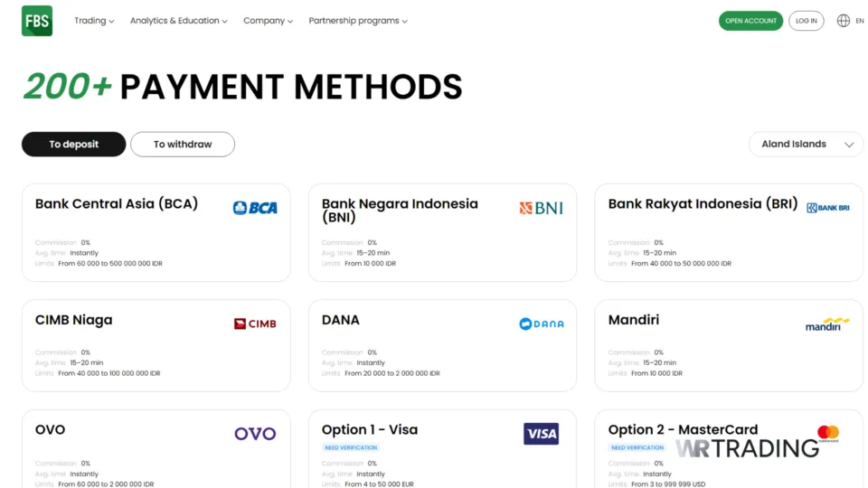Screen dimensions: 868x488
Task: Click the Log In button
Action: [x=806, y=21]
